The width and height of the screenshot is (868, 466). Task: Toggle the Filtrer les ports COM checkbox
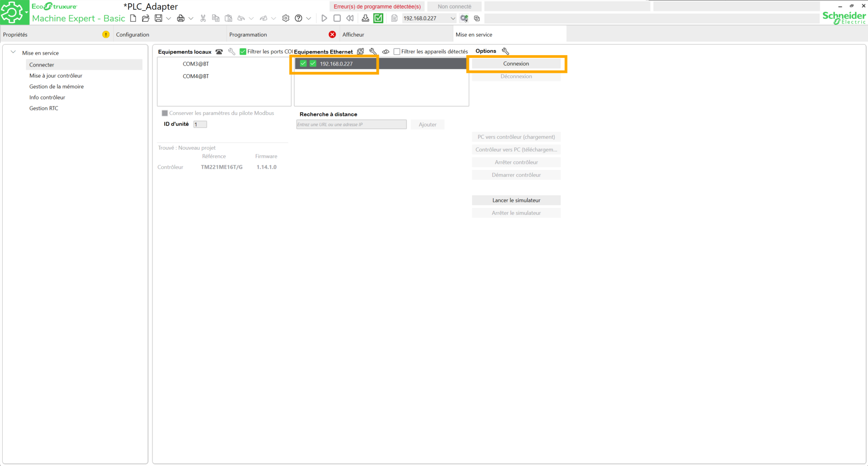click(x=243, y=52)
